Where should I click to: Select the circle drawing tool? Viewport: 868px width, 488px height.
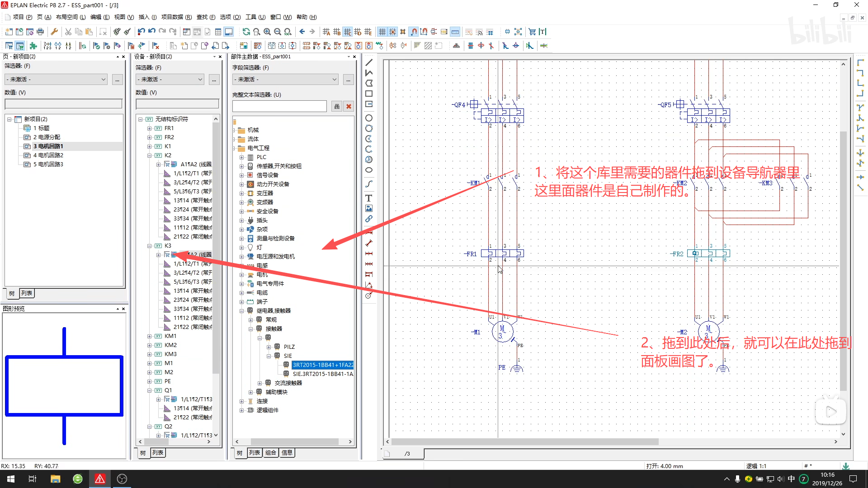[369, 118]
